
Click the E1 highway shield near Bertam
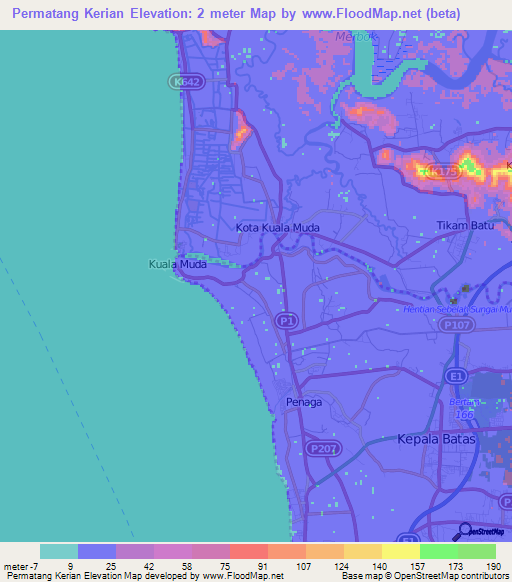tap(456, 377)
